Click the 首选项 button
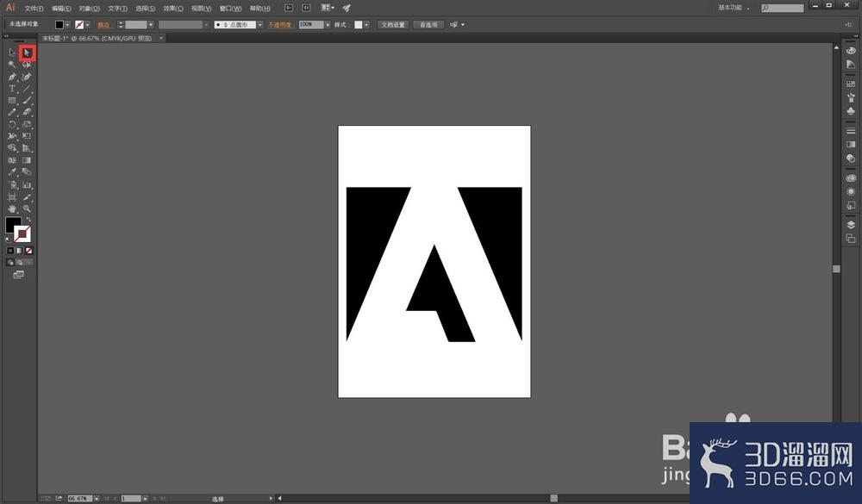Viewport: 862px width, 504px height. click(428, 25)
